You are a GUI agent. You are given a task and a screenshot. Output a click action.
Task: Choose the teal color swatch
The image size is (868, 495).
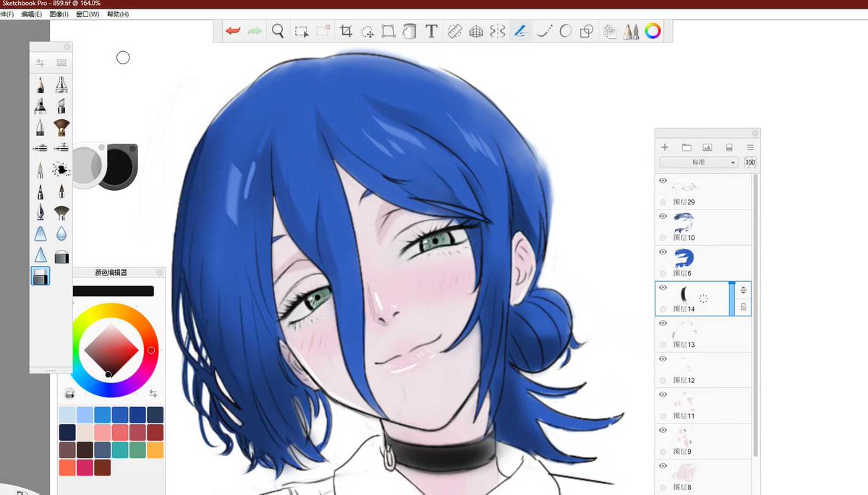point(119,450)
